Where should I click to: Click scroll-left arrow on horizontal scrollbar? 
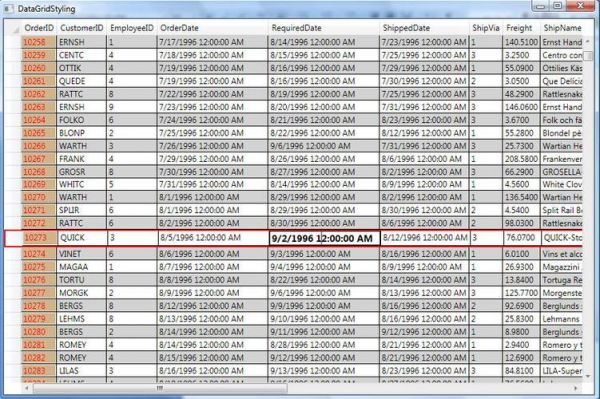point(26,388)
